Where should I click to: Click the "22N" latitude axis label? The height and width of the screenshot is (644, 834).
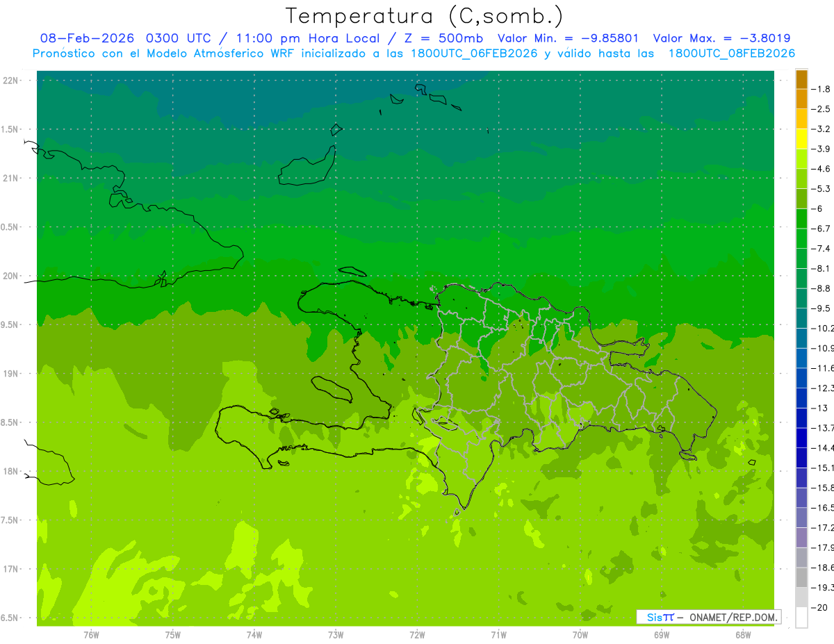12,81
